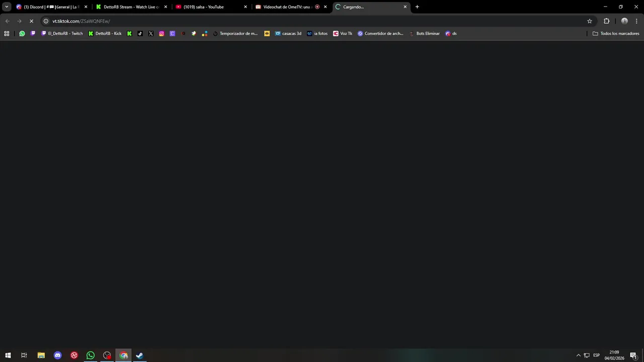Open the TikTok bookmark icon
The height and width of the screenshot is (362, 644).
click(x=140, y=34)
